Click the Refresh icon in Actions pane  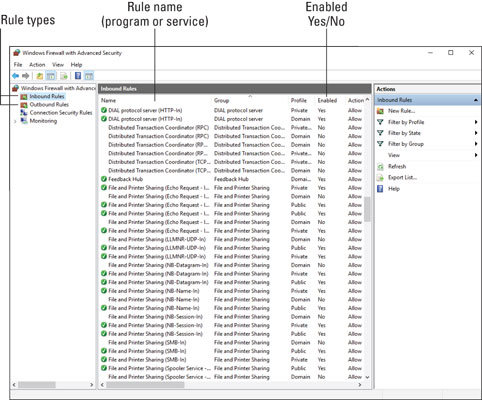(380, 166)
